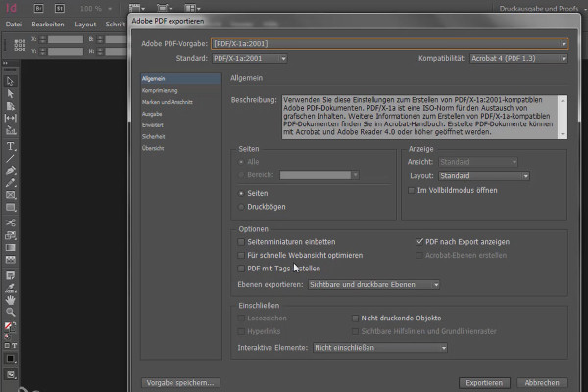This screenshot has width=588, height=392.
Task: Select the Seiten radio button
Action: click(241, 194)
